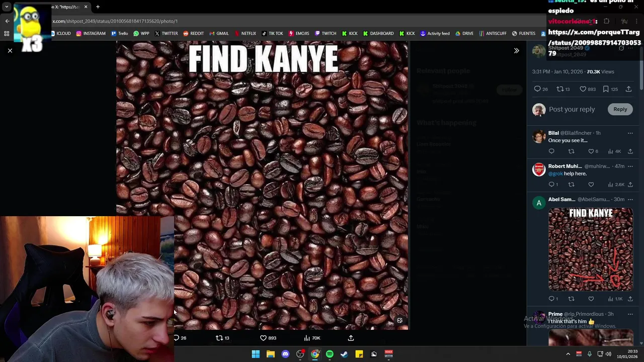Open the tab search dropdown

pyautogui.click(x=7, y=7)
